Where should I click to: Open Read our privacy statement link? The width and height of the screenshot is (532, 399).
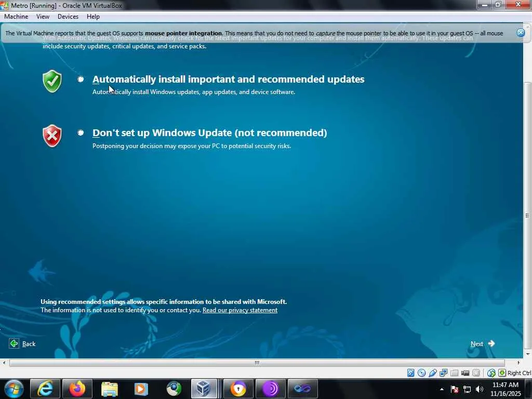(240, 310)
